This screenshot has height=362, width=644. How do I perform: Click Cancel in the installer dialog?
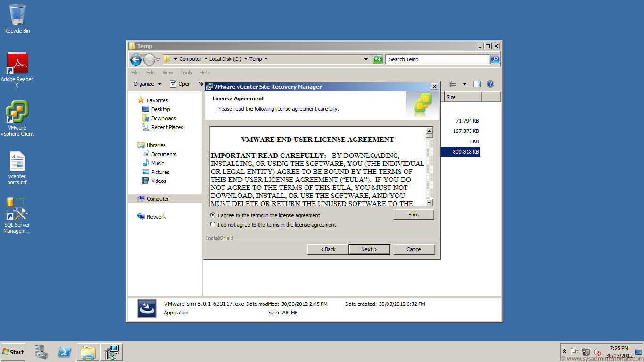[x=414, y=249]
